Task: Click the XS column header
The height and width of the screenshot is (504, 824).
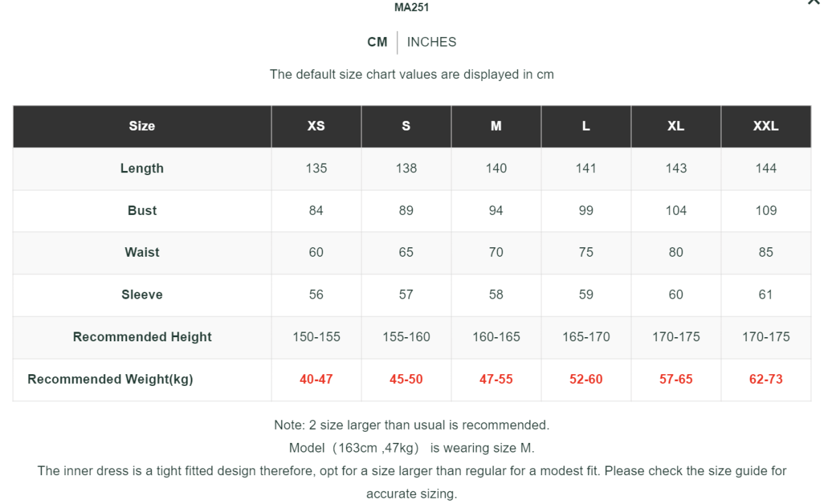Action: (316, 126)
